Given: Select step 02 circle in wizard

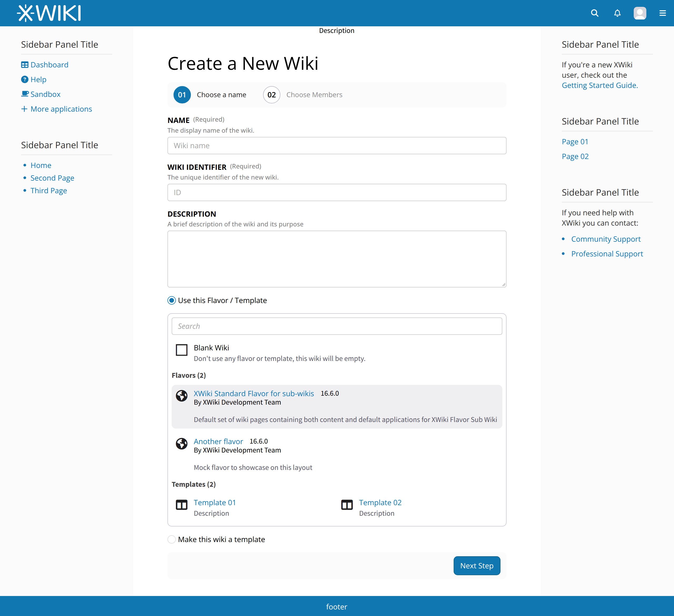Looking at the screenshot, I should click(271, 95).
